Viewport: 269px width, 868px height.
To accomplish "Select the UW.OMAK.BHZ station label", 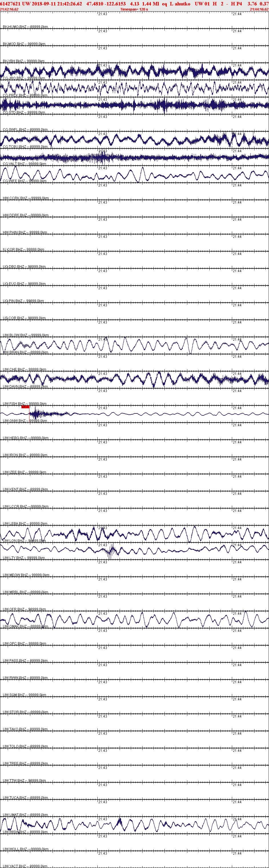I will 26,626.
